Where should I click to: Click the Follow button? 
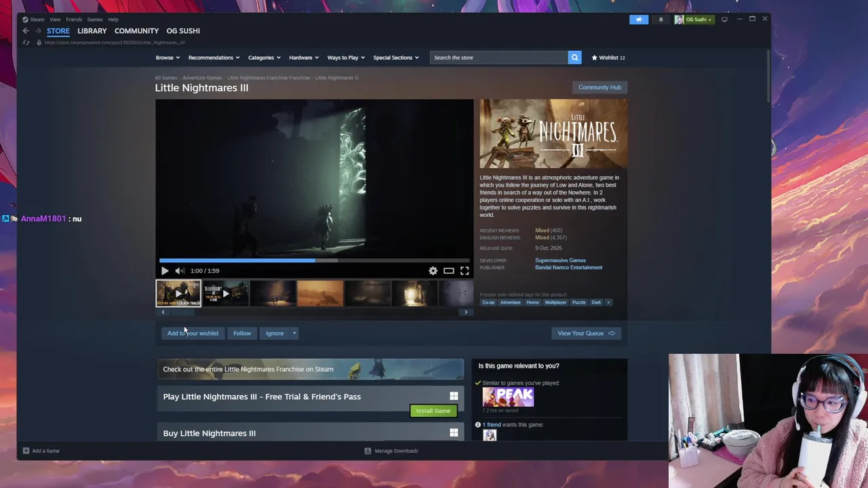242,333
